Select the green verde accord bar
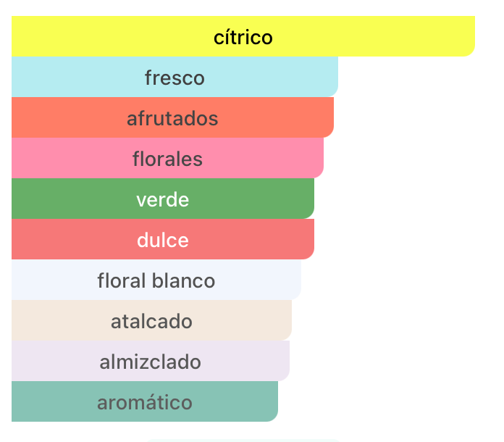Image resolution: width=504 pixels, height=442 pixels. click(x=163, y=198)
